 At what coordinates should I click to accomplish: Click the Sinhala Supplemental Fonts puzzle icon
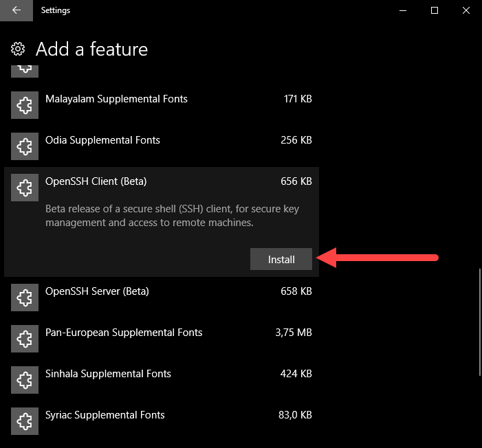coord(25,380)
